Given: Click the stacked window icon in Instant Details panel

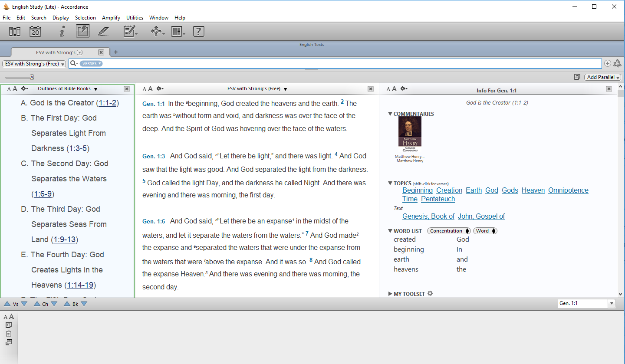Looking at the screenshot, I should click(x=9, y=342).
